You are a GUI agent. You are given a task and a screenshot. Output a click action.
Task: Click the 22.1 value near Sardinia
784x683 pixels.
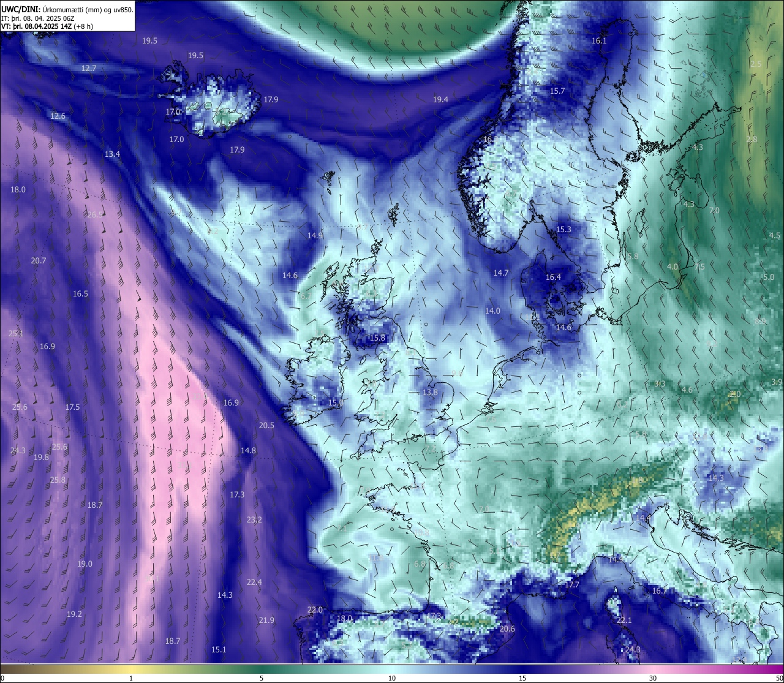tap(624, 620)
